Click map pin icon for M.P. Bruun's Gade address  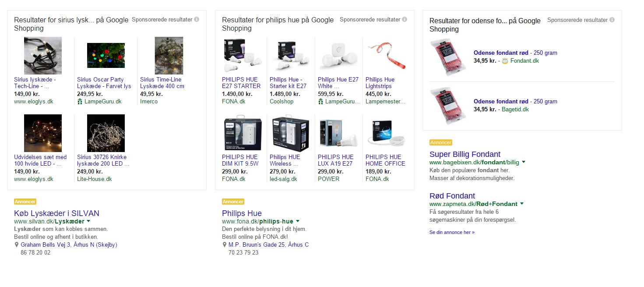click(x=225, y=245)
